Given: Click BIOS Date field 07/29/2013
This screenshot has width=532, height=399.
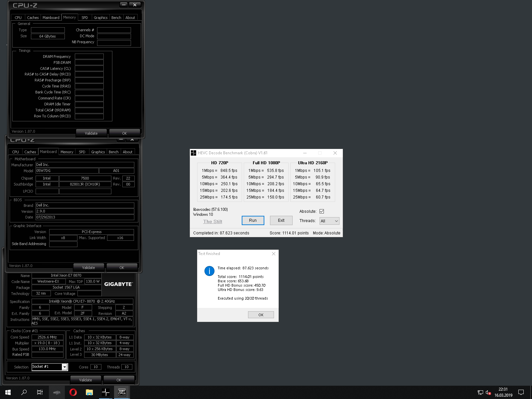Looking at the screenshot, I should point(85,217).
